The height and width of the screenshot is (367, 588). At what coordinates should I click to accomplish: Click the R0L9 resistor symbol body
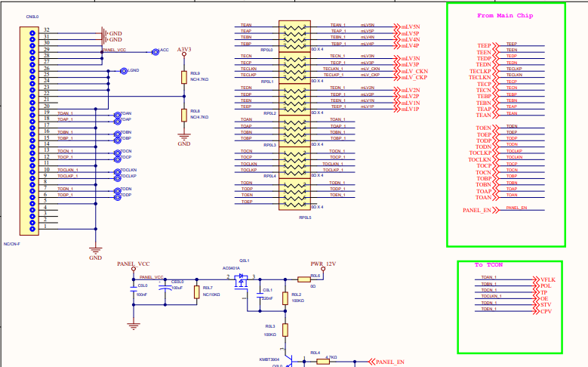point(184,77)
